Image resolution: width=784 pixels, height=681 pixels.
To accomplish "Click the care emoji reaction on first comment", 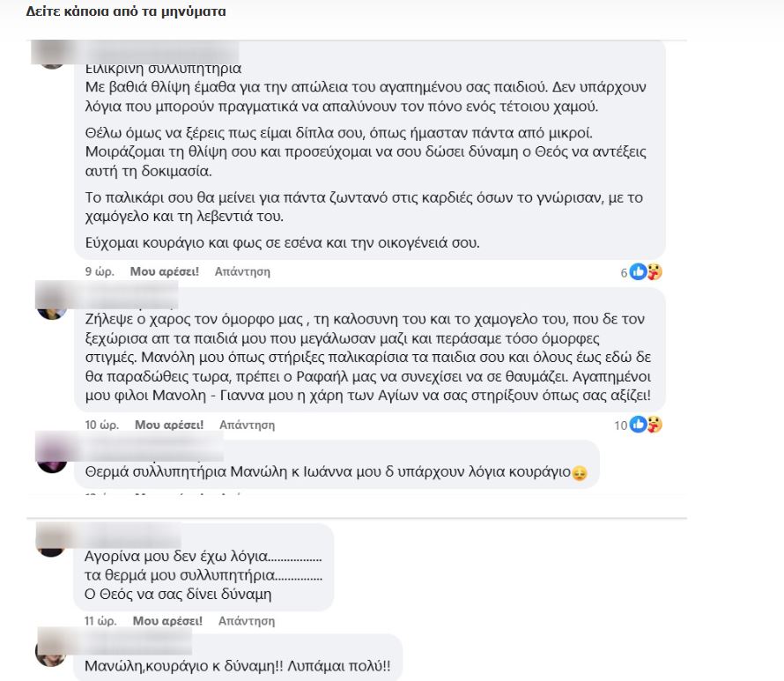I will click(x=654, y=271).
